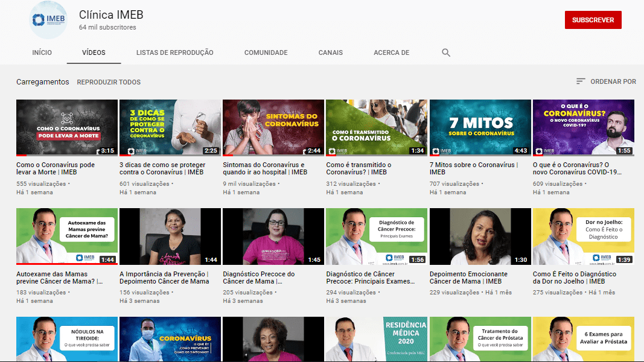Click title 'Sintomas do Coronavírus e quando ir ao hospital'

[266, 168]
